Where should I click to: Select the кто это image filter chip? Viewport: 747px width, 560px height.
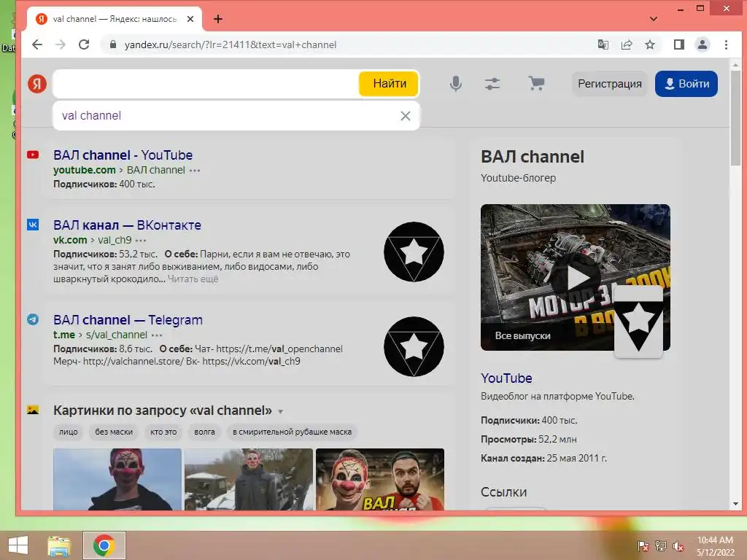[x=163, y=432]
